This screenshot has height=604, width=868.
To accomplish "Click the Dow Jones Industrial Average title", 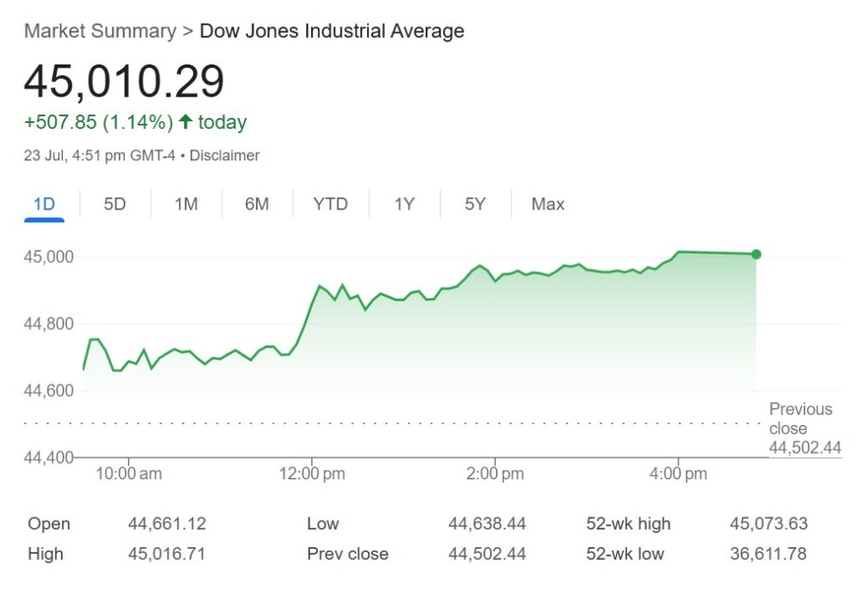I will [x=331, y=31].
